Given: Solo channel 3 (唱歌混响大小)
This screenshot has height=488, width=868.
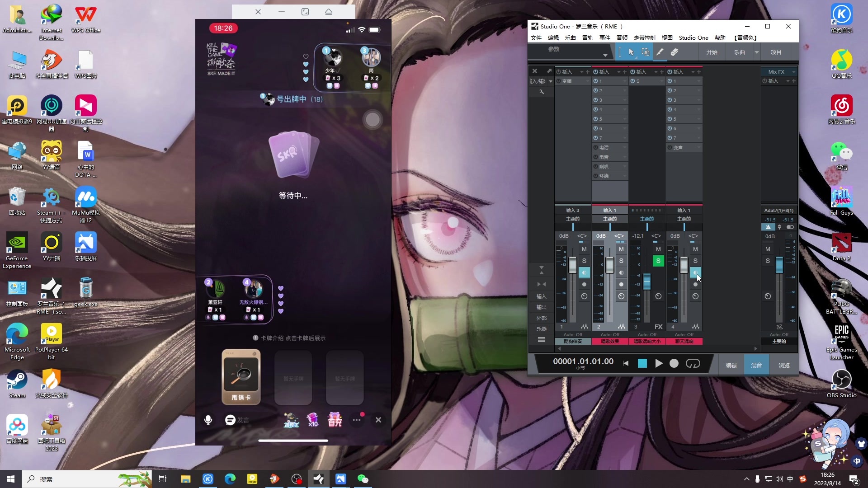Looking at the screenshot, I should (659, 261).
